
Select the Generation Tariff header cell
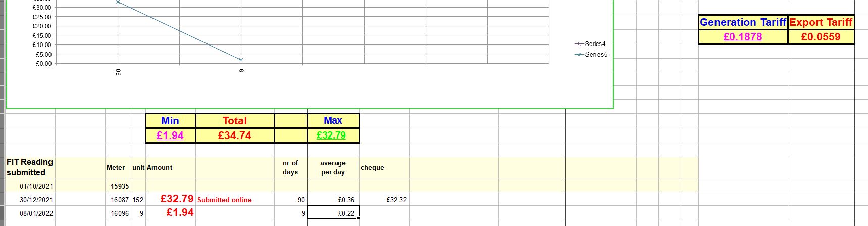743,22
